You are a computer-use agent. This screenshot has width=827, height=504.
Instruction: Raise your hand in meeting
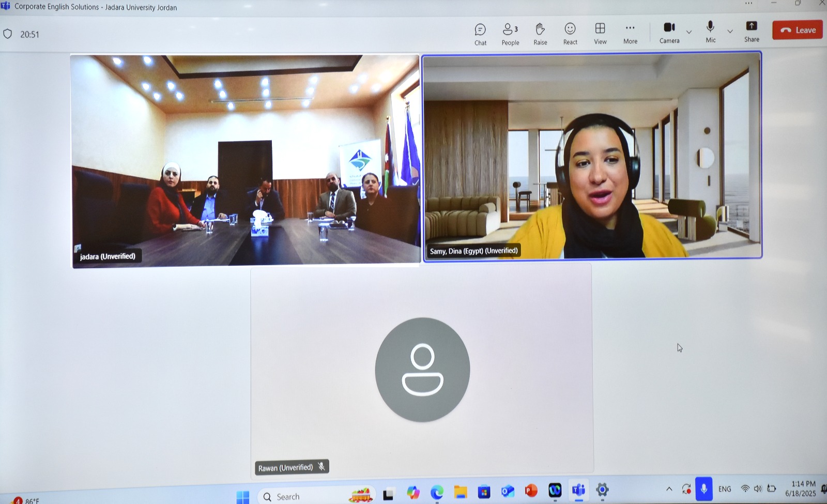540,34
